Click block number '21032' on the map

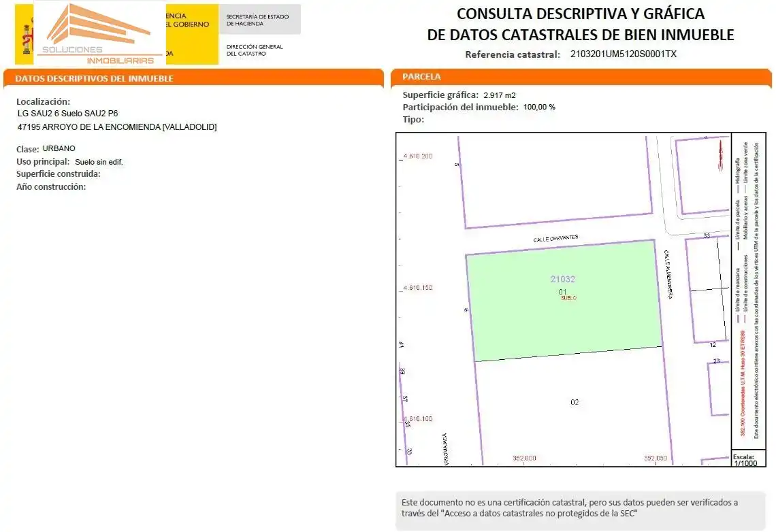point(563,280)
